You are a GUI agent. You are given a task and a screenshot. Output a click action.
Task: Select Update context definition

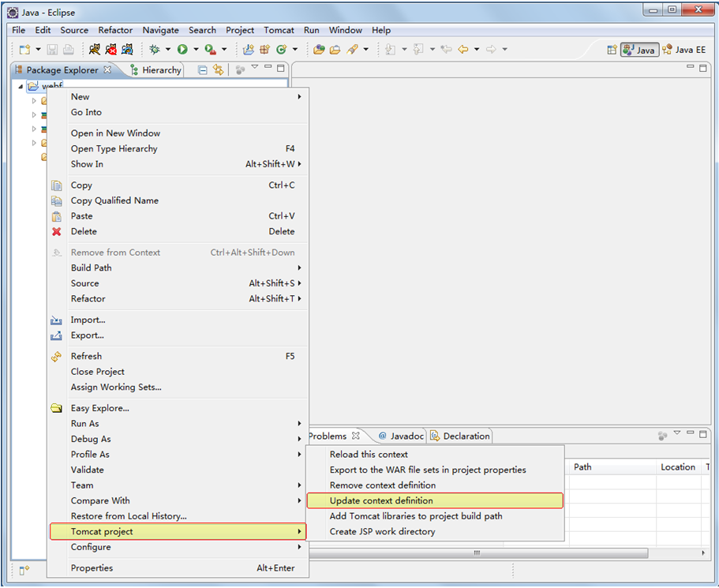tap(435, 500)
